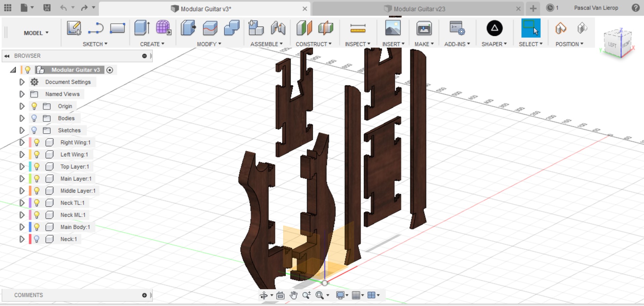This screenshot has width=644, height=306.
Task: Activate the Pan hand tool
Action: click(294, 295)
